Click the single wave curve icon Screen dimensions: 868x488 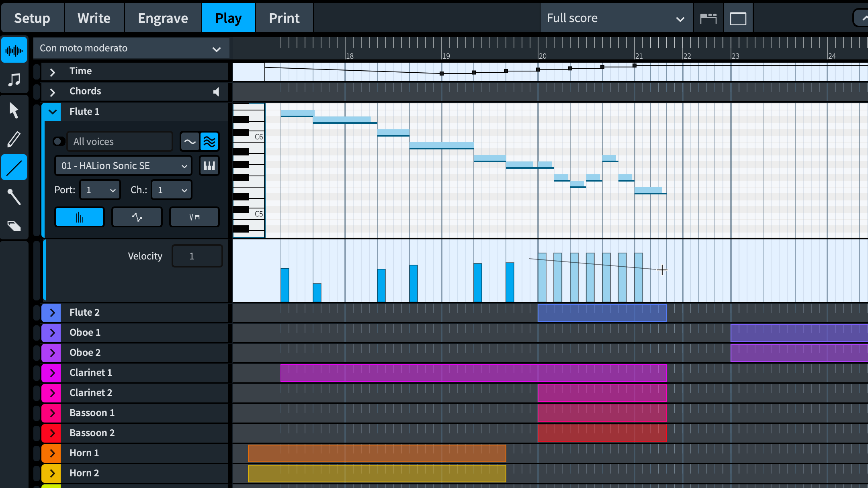[x=190, y=141]
